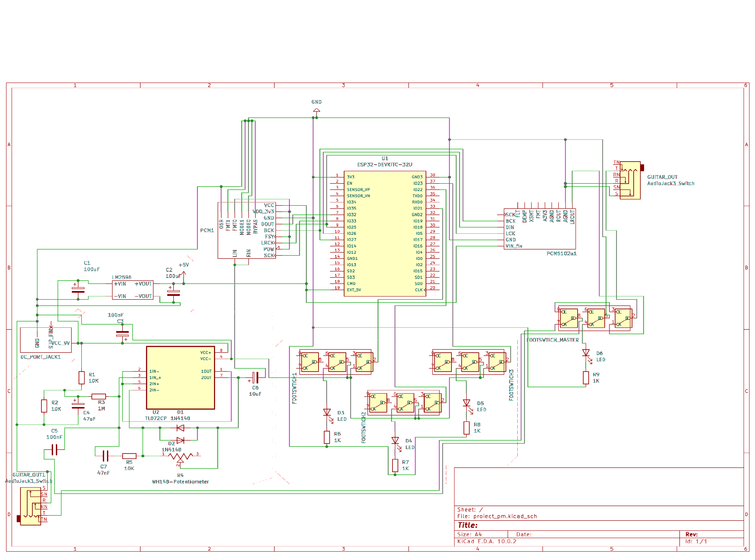Select the R5 10K resistor symbol
The height and width of the screenshot is (560, 755).
(129, 456)
